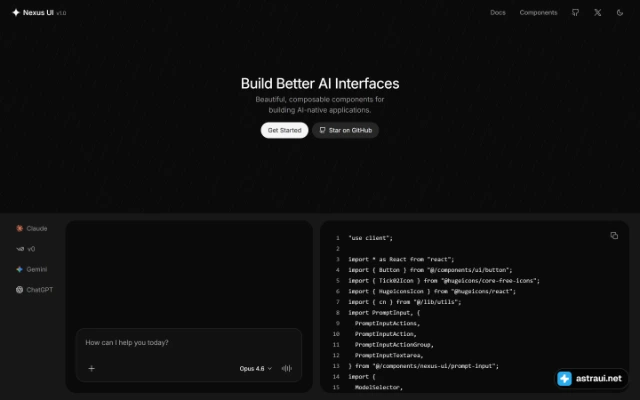The image size is (640, 400).
Task: Click the 'ModelSelector,' code line
Action: click(x=379, y=387)
